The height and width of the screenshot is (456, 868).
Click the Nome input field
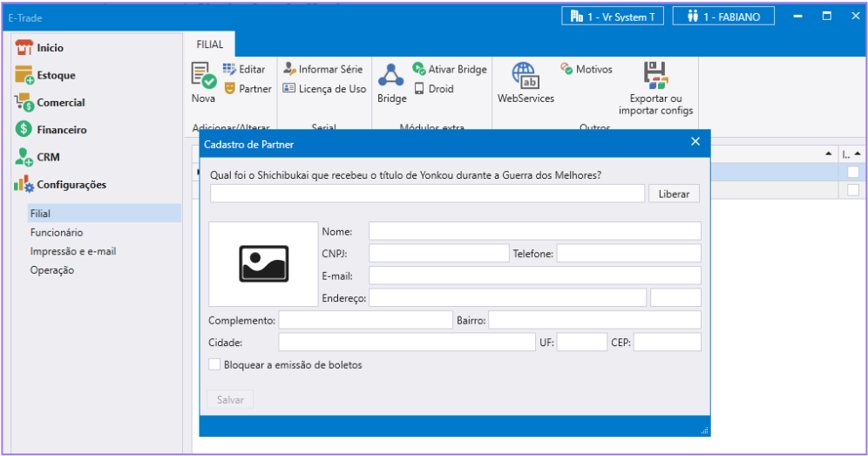coord(534,231)
